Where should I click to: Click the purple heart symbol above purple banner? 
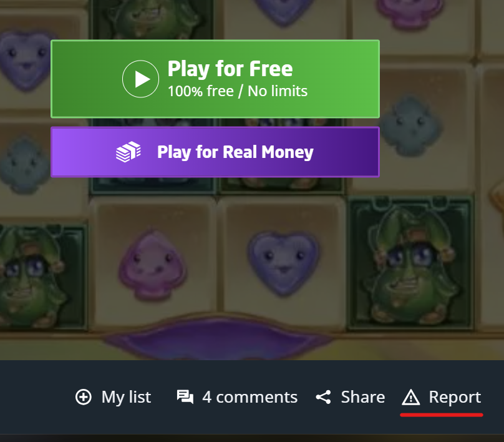pos(283,262)
